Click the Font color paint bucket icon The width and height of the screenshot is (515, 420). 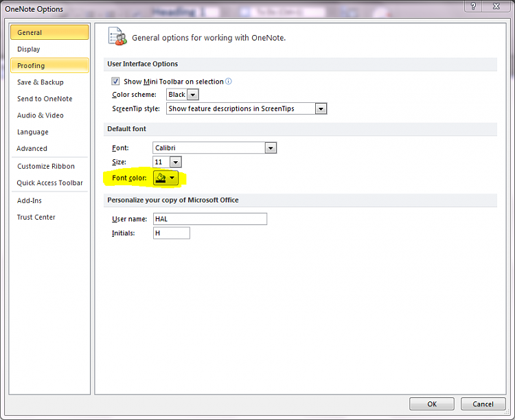(x=161, y=178)
